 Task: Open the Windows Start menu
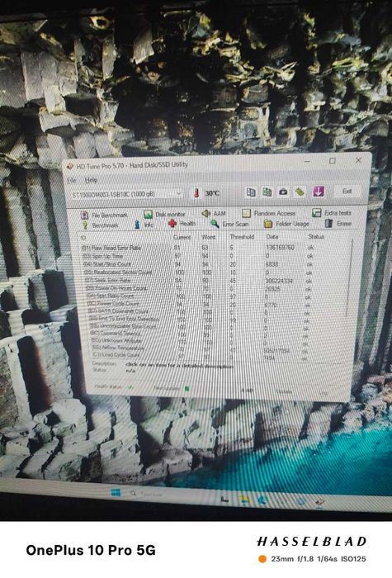point(116,492)
